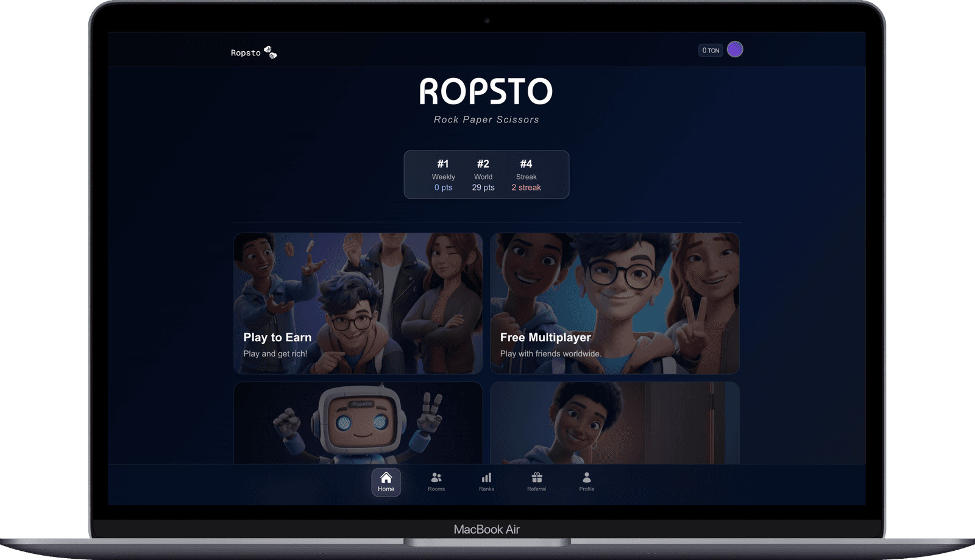Click the 0 TON balance badge
The width and height of the screenshot is (975, 560).
click(710, 51)
